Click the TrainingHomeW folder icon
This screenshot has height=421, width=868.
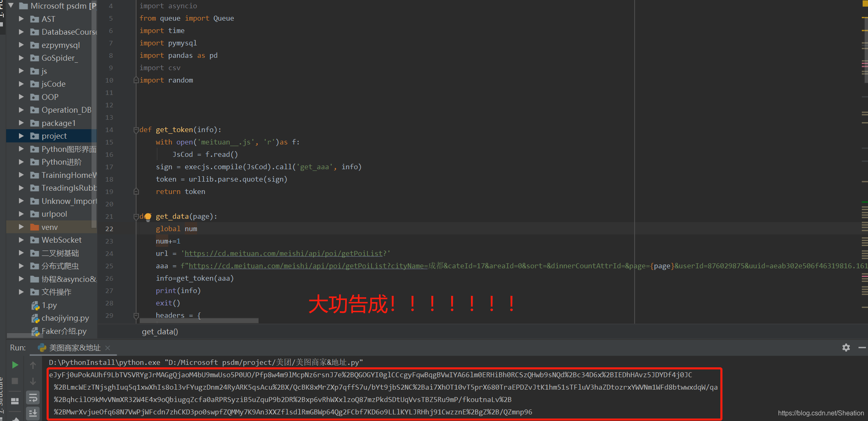(35, 175)
